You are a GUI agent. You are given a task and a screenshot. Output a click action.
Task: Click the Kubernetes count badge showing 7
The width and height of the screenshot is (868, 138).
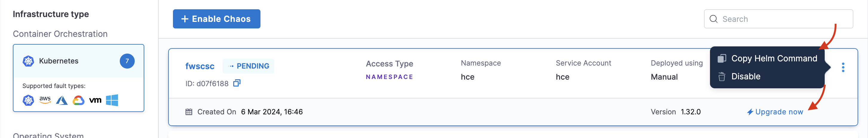coord(127,61)
